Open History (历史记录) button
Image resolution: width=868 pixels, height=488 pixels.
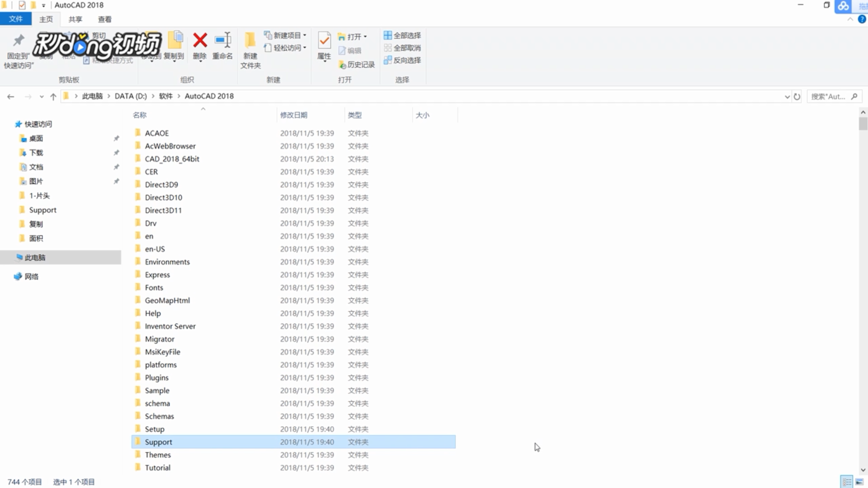click(x=357, y=65)
